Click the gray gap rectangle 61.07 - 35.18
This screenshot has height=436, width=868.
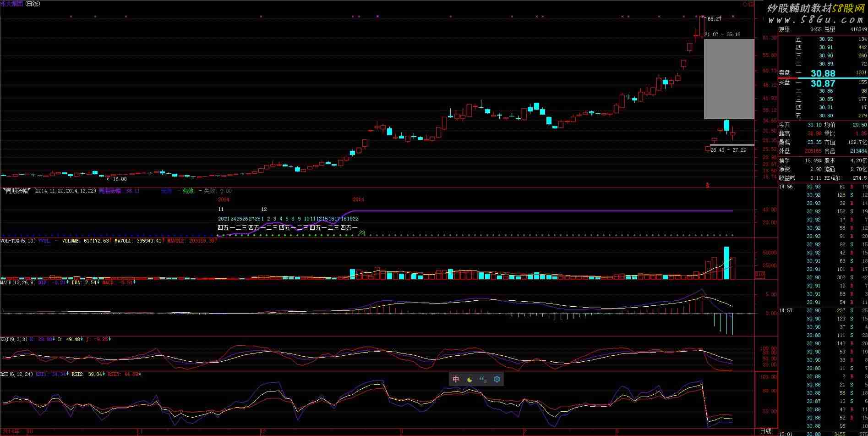729,79
